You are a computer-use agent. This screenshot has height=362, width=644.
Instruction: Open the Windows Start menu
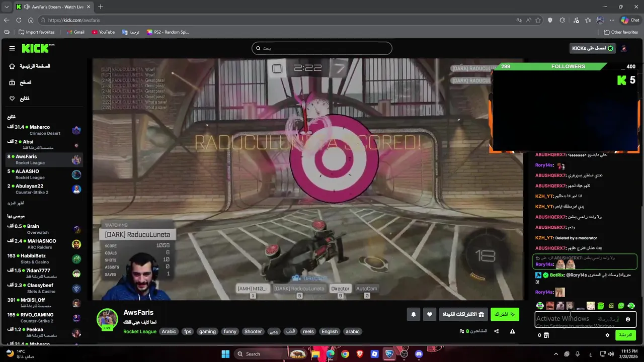tap(225, 354)
